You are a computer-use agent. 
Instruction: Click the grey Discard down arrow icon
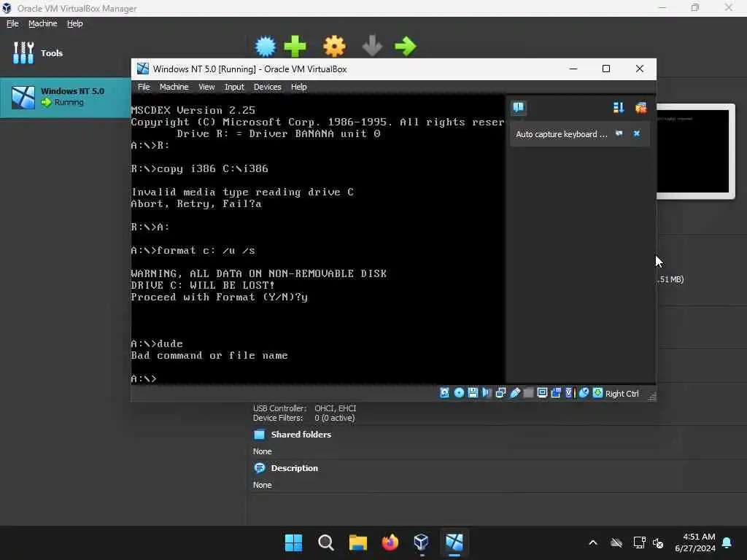pos(372,46)
